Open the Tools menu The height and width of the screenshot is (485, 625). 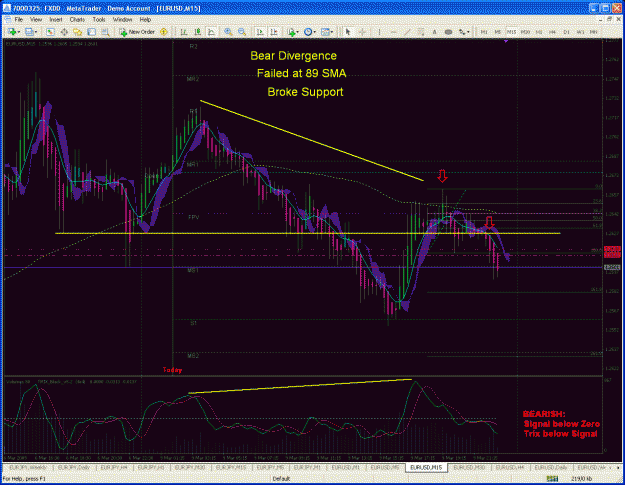[x=99, y=19]
